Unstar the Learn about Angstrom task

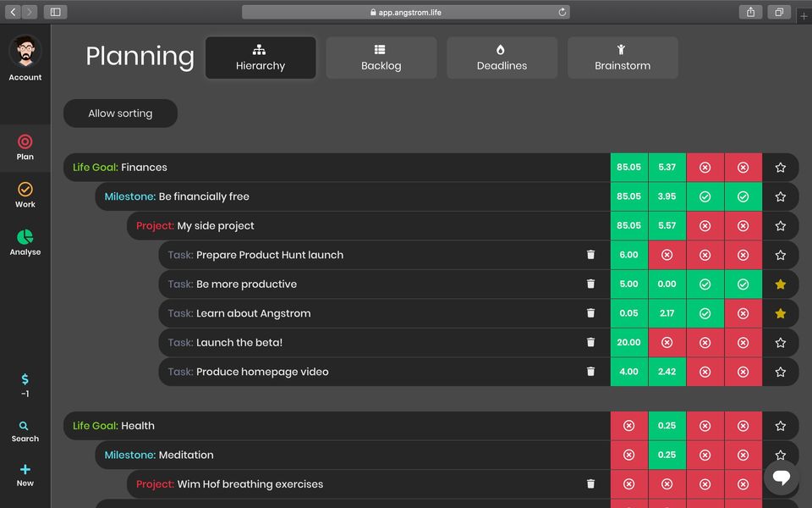coord(781,313)
